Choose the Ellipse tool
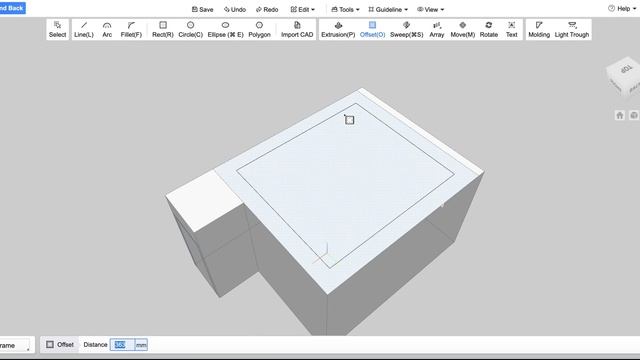This screenshot has width=640, height=360. coord(225,29)
